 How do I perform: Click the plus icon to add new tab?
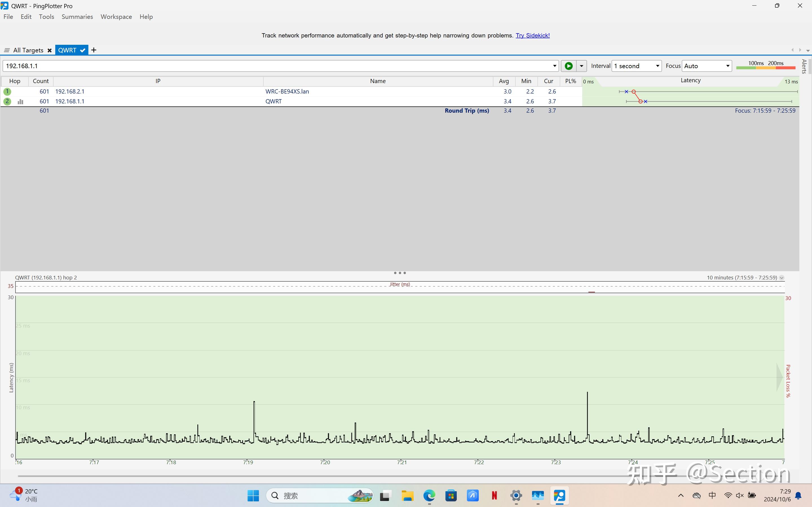point(94,50)
